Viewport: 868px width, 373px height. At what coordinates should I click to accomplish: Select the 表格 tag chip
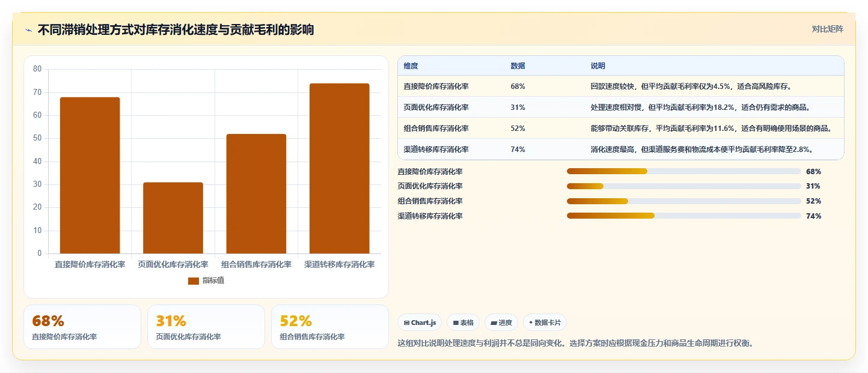coord(463,323)
